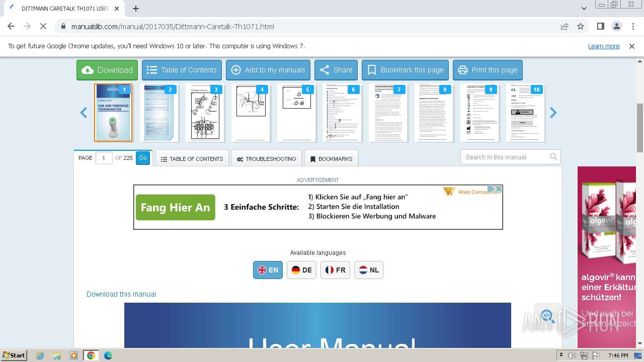Viewport: 644px width, 362px height.
Task: Open a new Chrome tab
Action: [x=136, y=9]
